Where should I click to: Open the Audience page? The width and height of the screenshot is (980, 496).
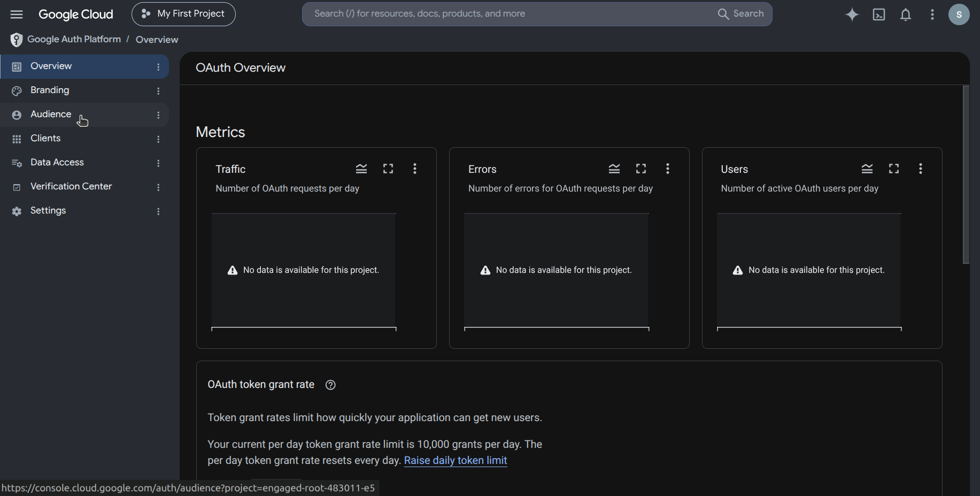point(84,115)
